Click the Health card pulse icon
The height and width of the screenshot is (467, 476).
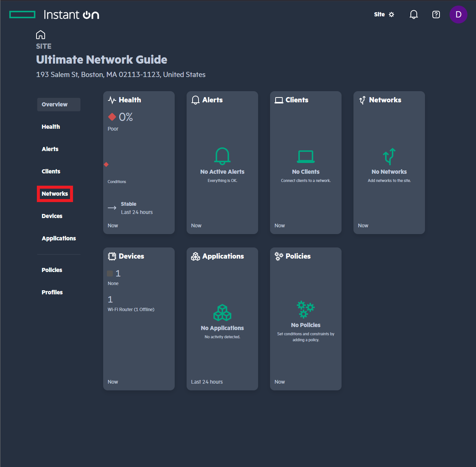[112, 100]
